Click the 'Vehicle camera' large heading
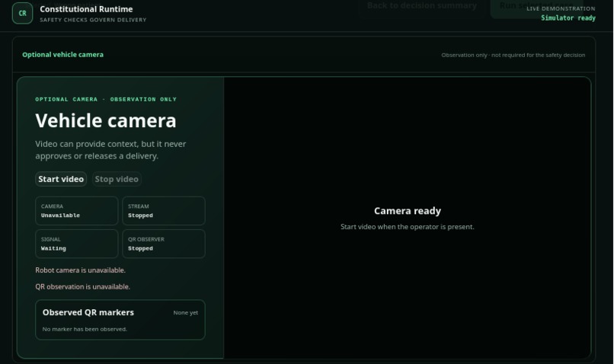Viewport: 614px width, 364px height. 106,120
